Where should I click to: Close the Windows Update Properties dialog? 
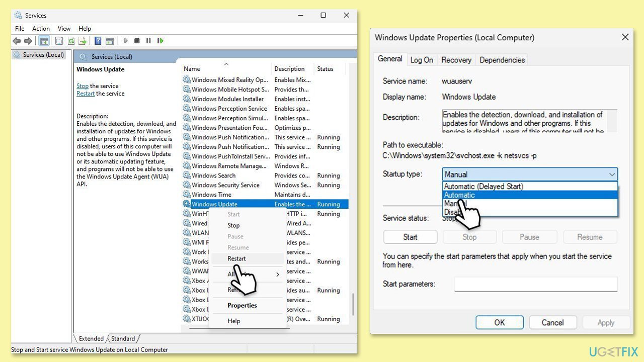pyautogui.click(x=625, y=37)
